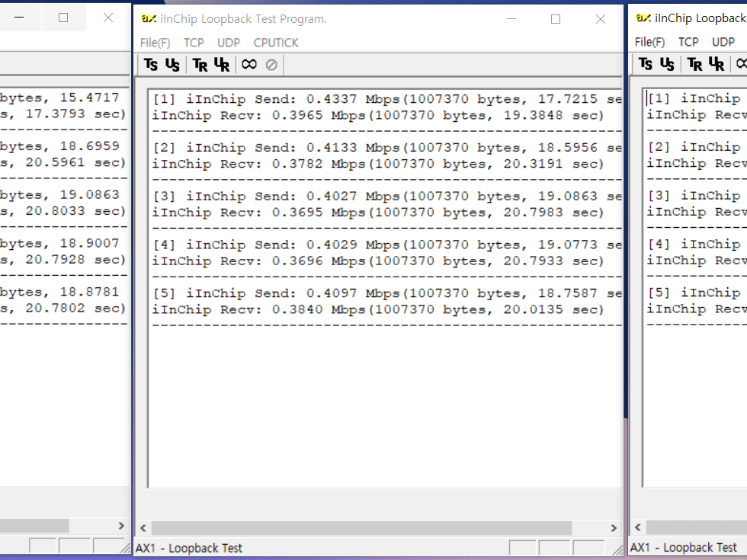Click scroll-left arrow in center window scrollbar
Image resolution: width=747 pixels, height=560 pixels.
[x=143, y=527]
